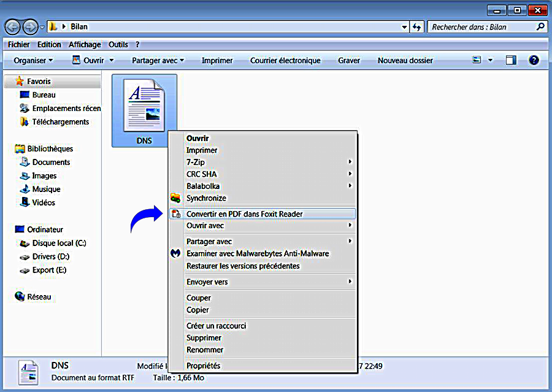552x392 pixels.
Task: Expand the arrow next to toolbar Ouvrir
Action: (x=112, y=61)
